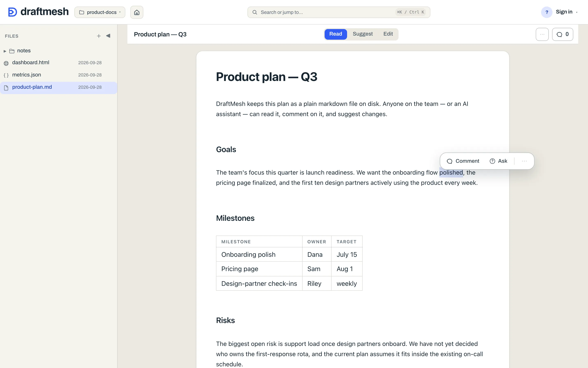Click the search magnifier icon
The width and height of the screenshot is (588, 368).
tap(254, 12)
